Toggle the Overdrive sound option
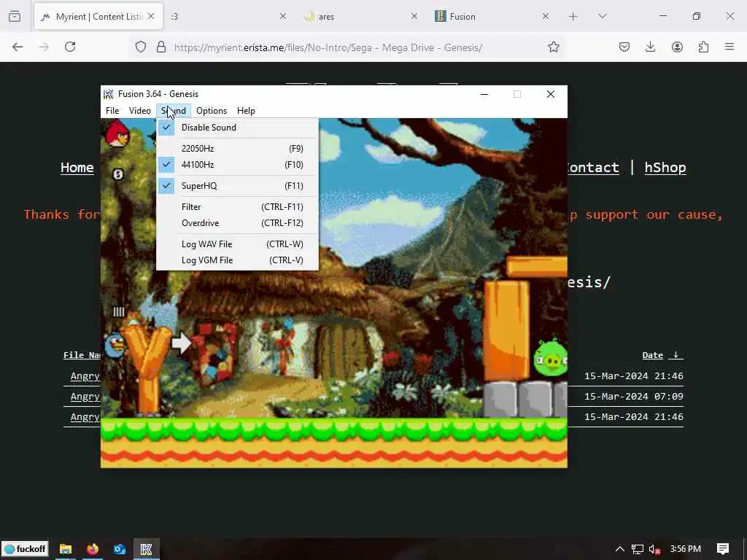The height and width of the screenshot is (560, 747). coord(237,223)
